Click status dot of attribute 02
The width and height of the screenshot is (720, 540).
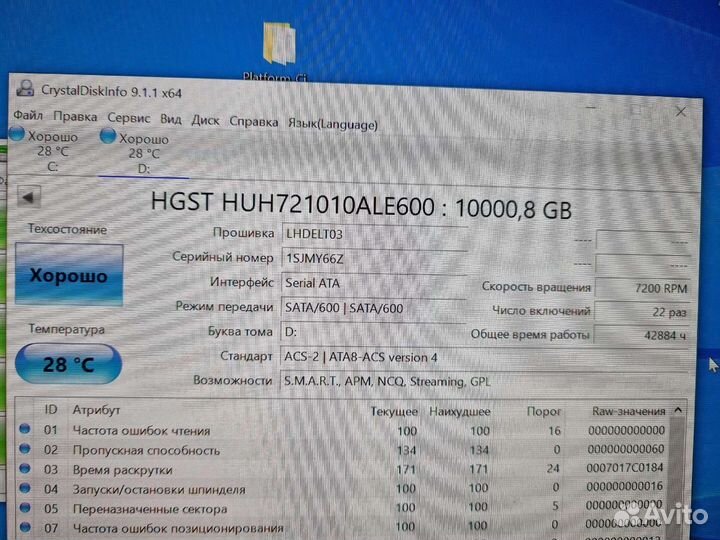(25, 449)
